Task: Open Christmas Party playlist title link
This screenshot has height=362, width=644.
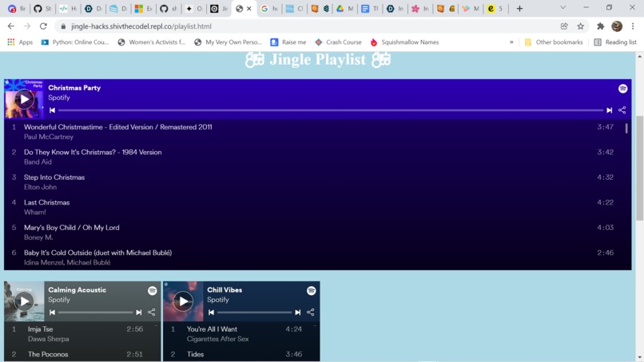Action: pos(74,88)
